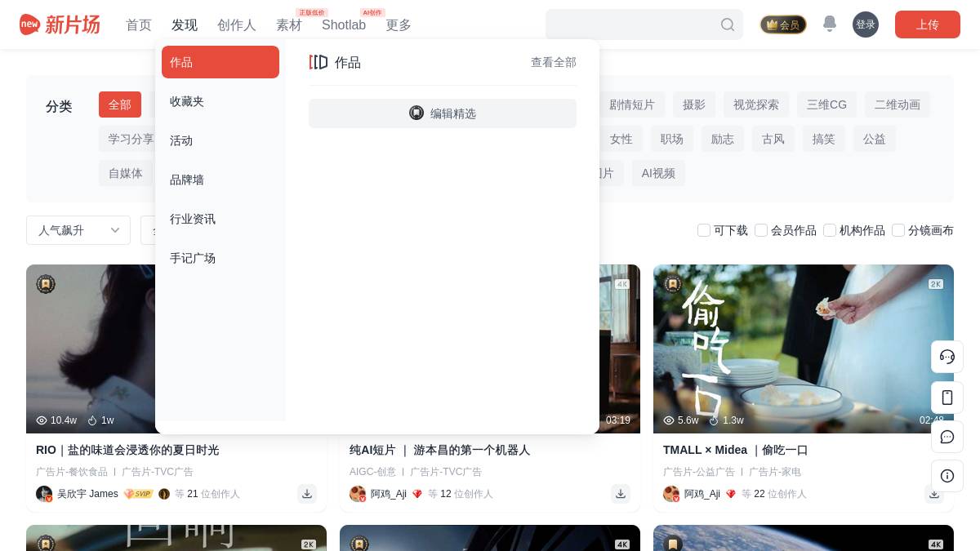Open title RIO｜盐的味道会浸透你的夏日时光
The image size is (980, 551).
click(127, 450)
